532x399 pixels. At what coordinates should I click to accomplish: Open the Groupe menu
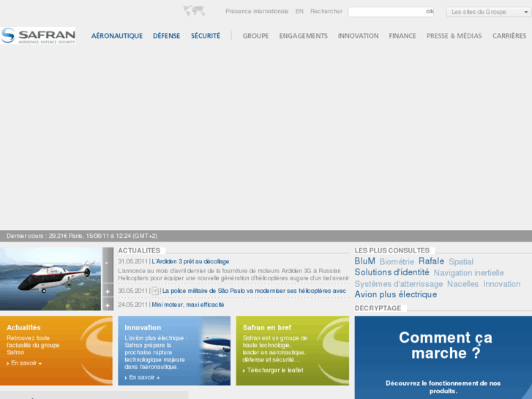pyautogui.click(x=255, y=36)
